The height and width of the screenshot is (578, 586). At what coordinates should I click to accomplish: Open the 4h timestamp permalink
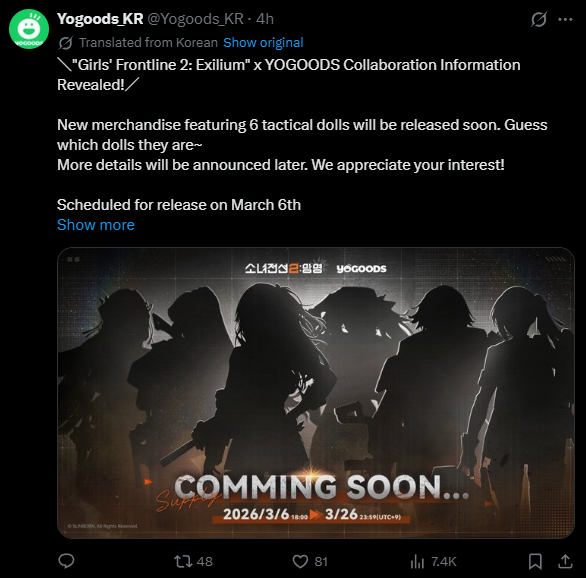coord(265,19)
